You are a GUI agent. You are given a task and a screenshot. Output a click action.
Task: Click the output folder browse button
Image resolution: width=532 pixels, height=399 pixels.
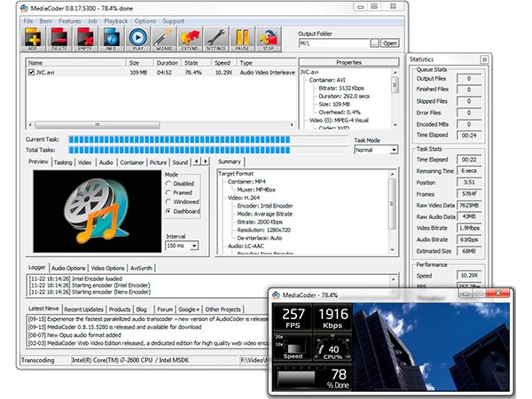374,43
